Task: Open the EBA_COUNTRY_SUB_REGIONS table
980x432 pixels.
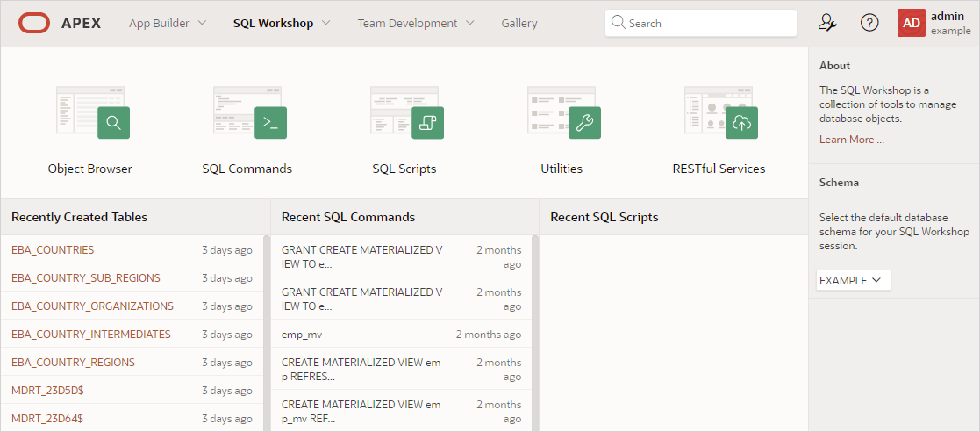Action: tap(86, 278)
